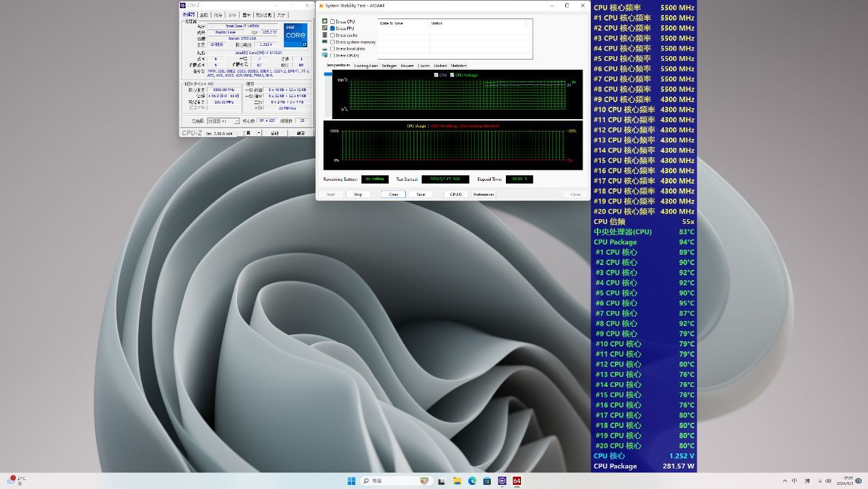Click the CPU-Z taskbar icon
Viewport: 868px width, 489px height.
tap(502, 481)
